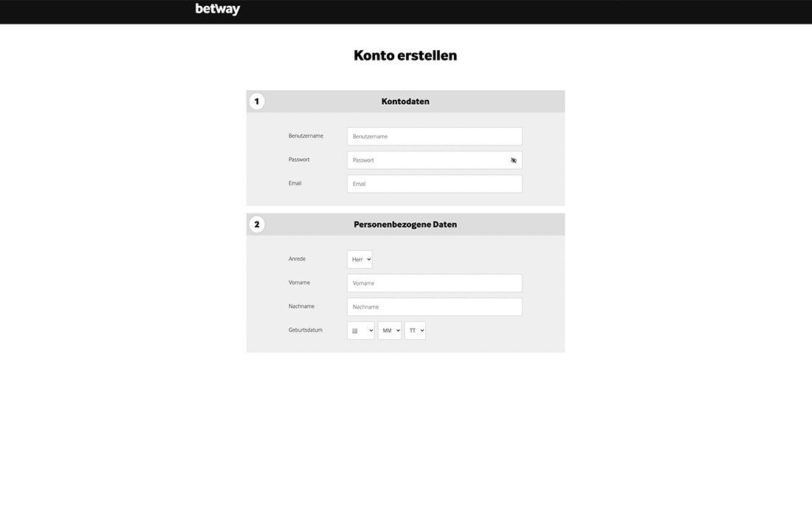Click the betway logo in the header
The image size is (812, 517).
216,9
